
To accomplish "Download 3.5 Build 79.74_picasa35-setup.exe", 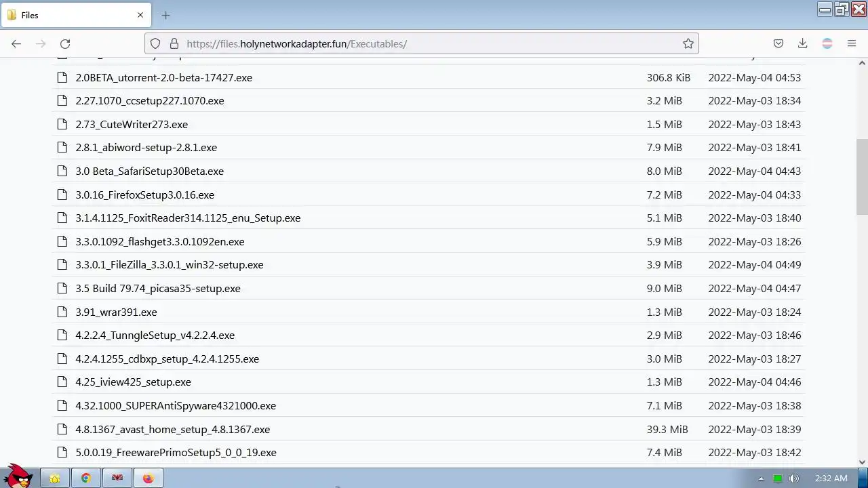I will (x=158, y=288).
